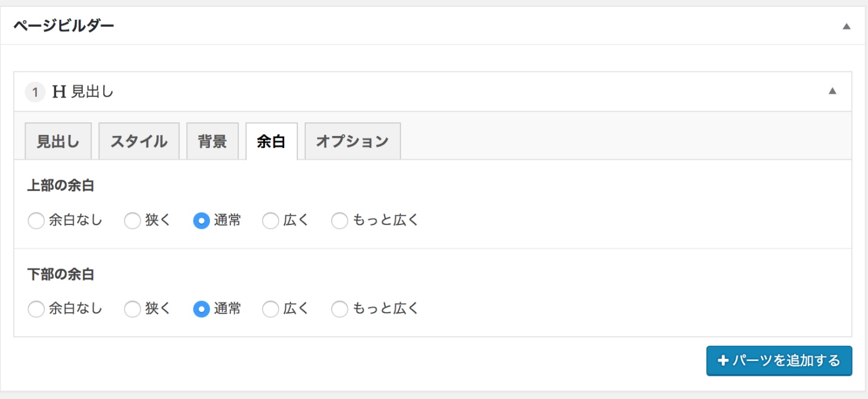The image size is (868, 399).
Task: Select the 余白 tab
Action: click(x=271, y=141)
